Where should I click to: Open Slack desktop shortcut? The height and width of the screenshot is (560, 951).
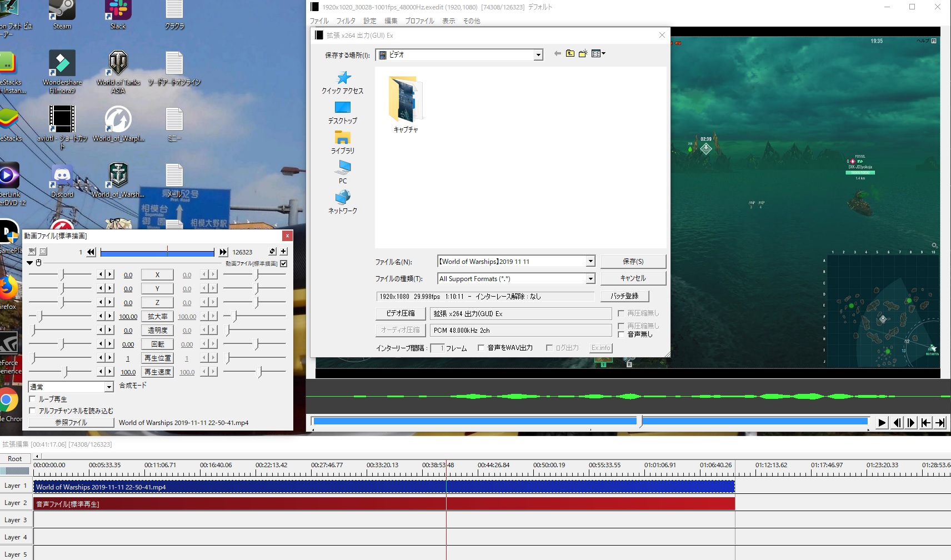[118, 15]
